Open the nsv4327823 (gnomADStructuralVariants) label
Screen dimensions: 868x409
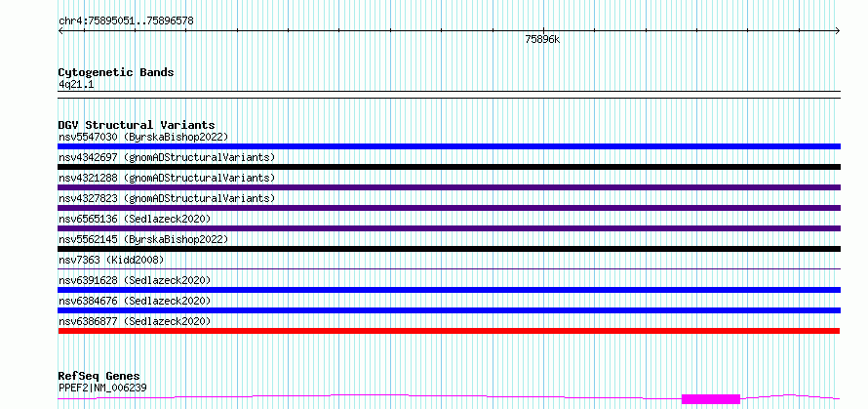[167, 198]
